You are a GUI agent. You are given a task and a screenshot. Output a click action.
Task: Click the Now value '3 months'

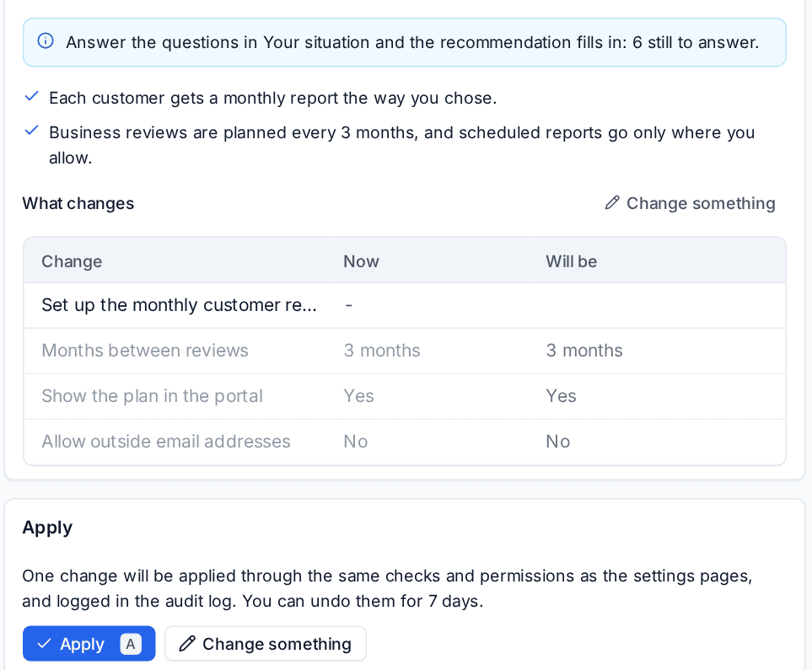coord(382,351)
